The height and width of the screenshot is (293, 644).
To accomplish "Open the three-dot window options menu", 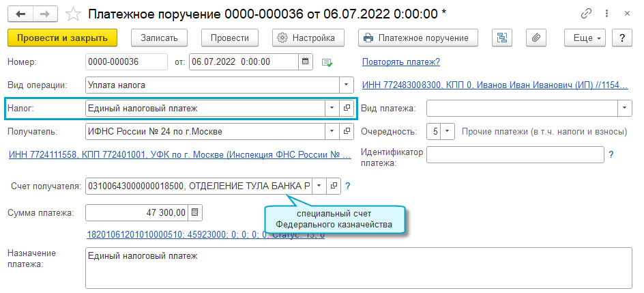I will pyautogui.click(x=606, y=14).
